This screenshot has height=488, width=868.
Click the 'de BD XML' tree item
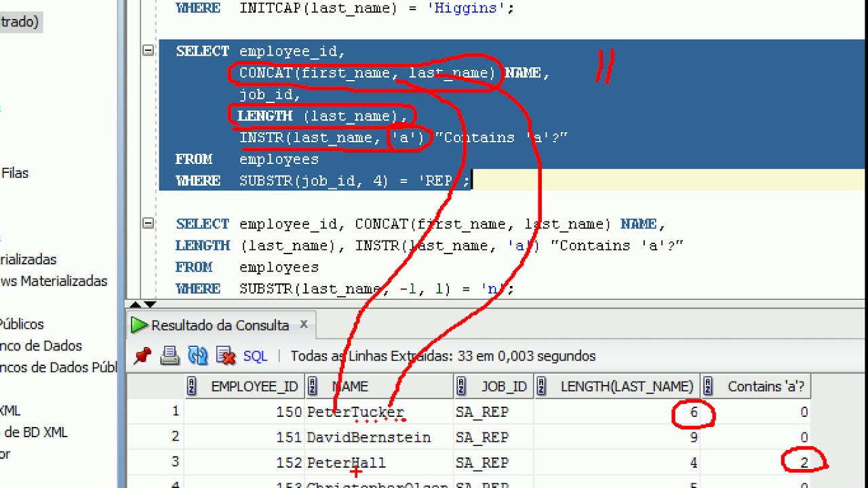click(35, 432)
